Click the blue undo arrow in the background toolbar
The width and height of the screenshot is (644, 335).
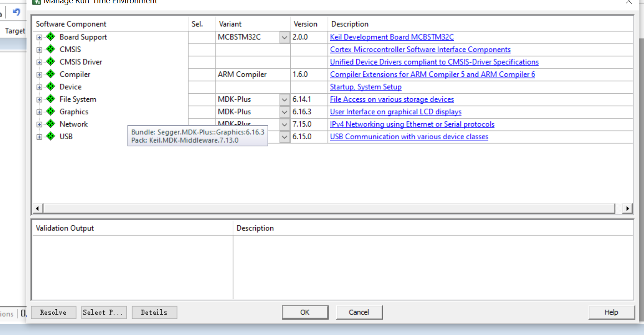point(16,12)
